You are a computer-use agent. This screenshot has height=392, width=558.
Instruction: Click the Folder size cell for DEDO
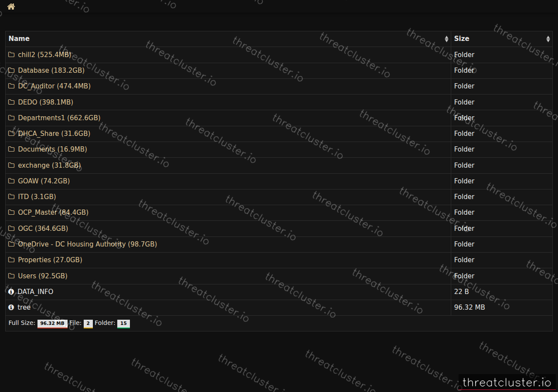(x=501, y=102)
